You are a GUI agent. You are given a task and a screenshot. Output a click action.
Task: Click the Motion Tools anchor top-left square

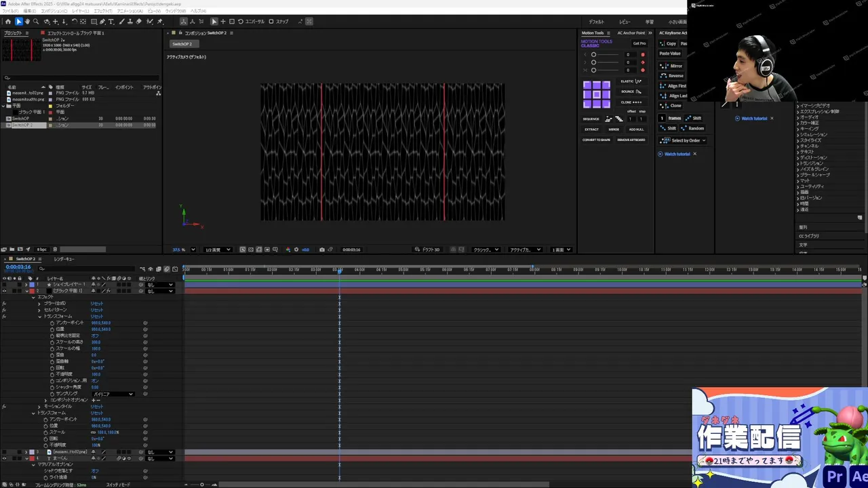588,85
